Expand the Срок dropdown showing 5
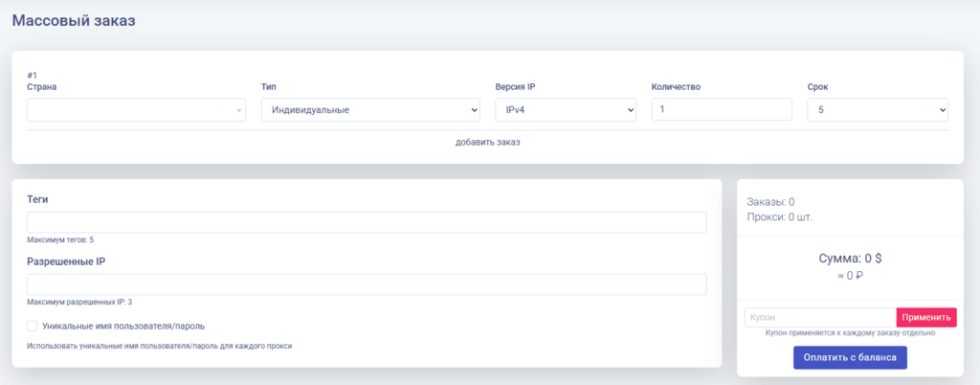The height and width of the screenshot is (385, 980). click(x=877, y=110)
